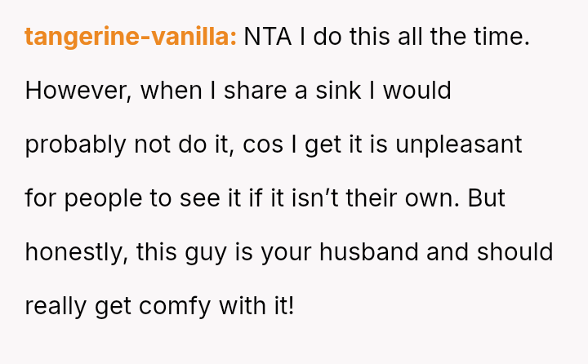Click the word "own" in the comment

[439, 198]
